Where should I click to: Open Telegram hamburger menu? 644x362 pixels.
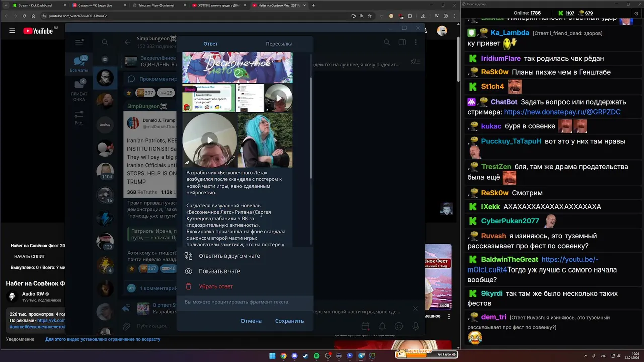click(x=79, y=42)
